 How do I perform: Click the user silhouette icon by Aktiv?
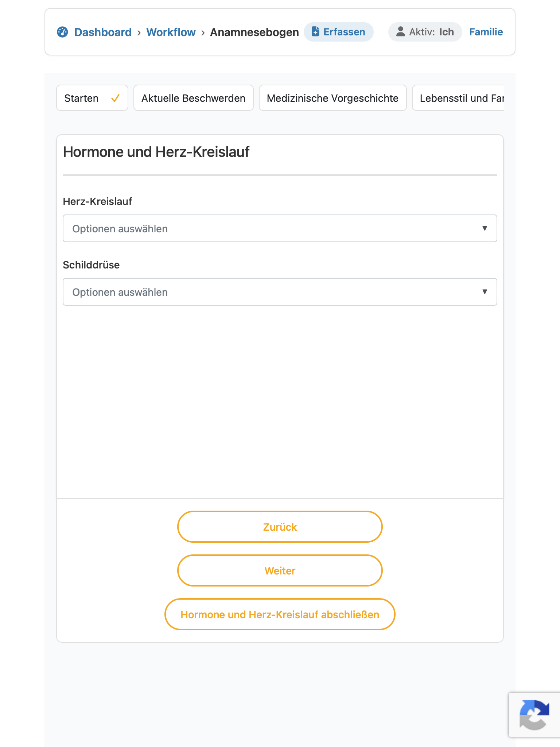pyautogui.click(x=400, y=32)
